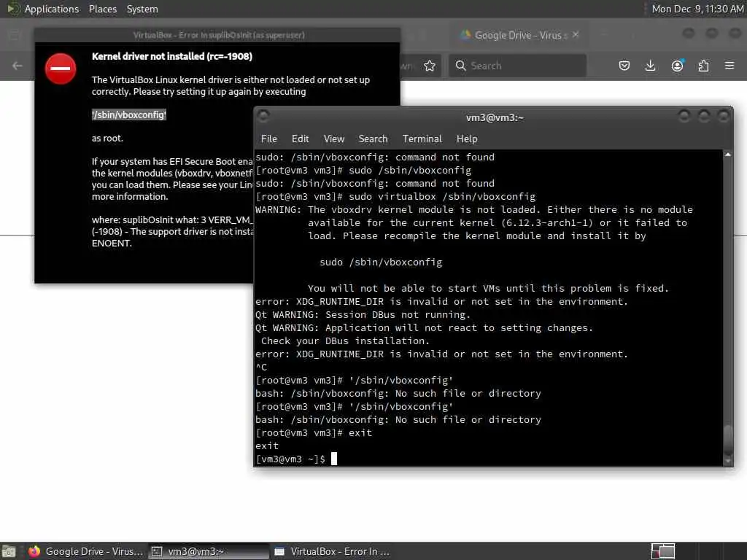Viewport: 747px width, 560px height.
Task: Open the Places menu in top panel
Action: [102, 9]
